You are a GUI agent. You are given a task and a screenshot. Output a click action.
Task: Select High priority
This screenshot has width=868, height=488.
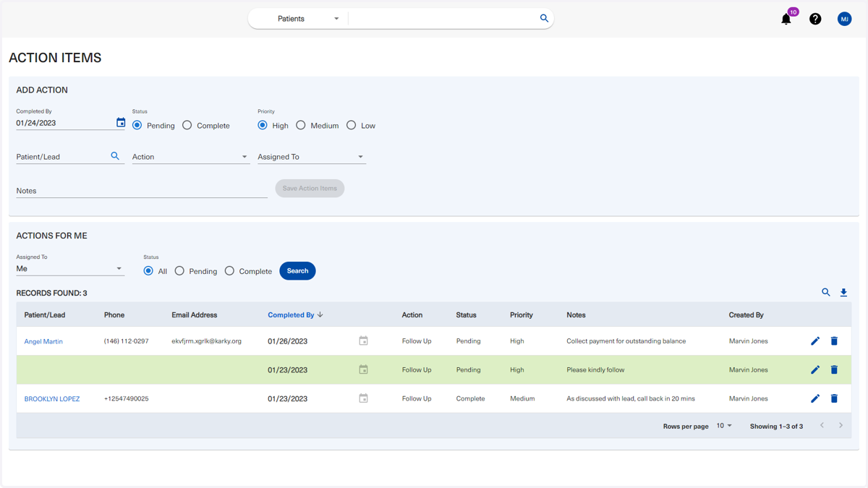coord(263,125)
